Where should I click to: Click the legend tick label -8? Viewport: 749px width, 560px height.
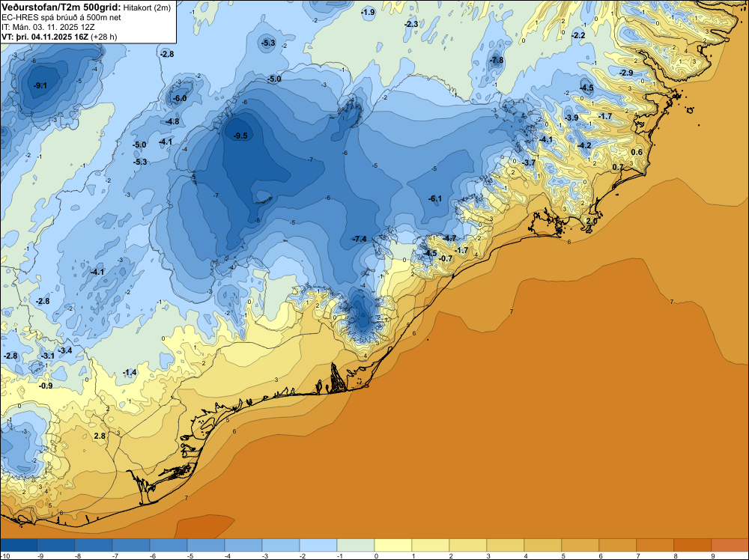pyautogui.click(x=77, y=556)
